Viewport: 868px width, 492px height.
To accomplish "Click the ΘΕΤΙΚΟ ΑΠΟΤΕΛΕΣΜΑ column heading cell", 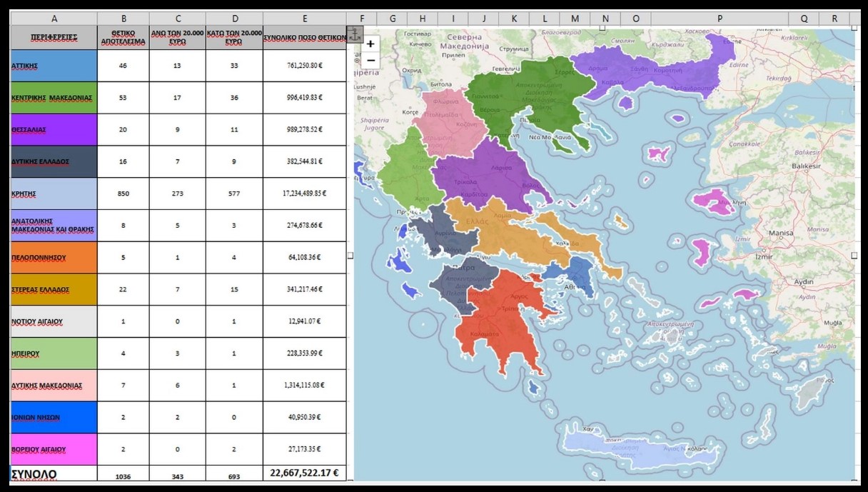I will 123,37.
